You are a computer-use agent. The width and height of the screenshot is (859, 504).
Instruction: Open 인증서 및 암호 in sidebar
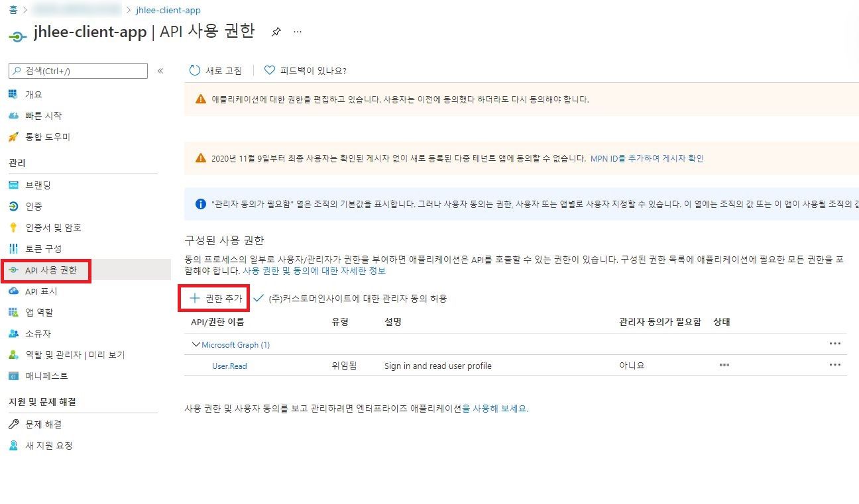coord(53,227)
